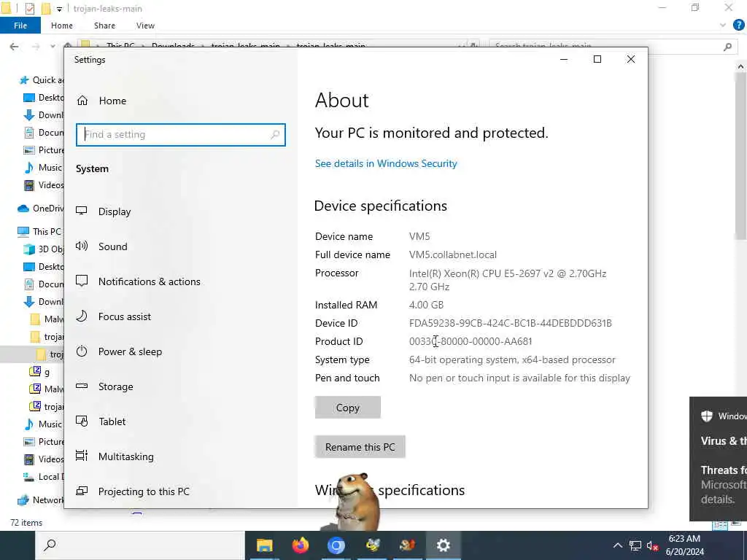Viewport: 747px width, 560px height.
Task: Open File Explorer from taskbar
Action: 264,545
